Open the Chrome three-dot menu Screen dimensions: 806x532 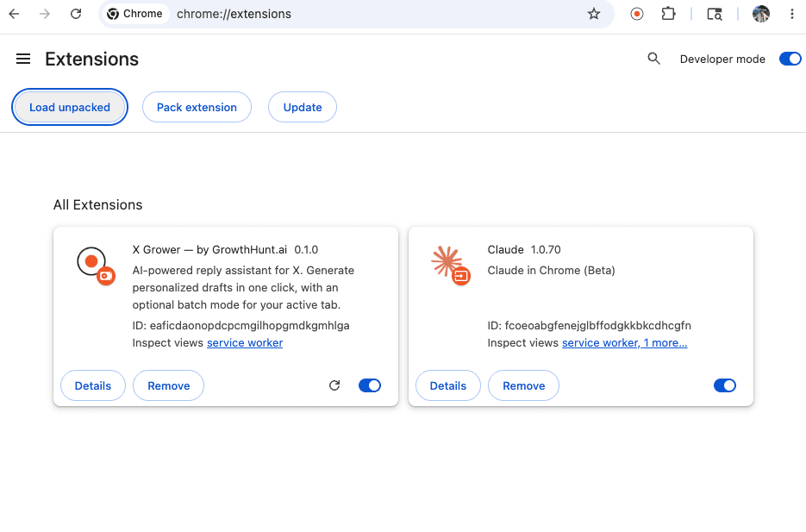click(791, 14)
